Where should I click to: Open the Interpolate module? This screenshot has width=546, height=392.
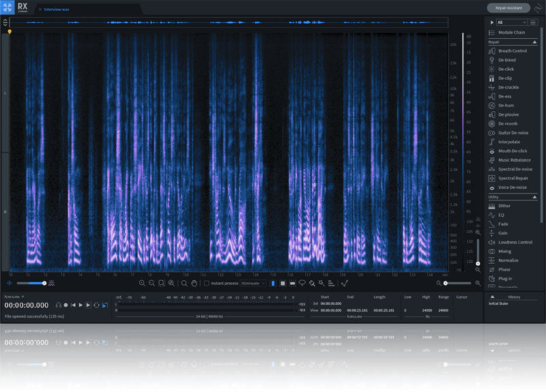pyautogui.click(x=504, y=142)
